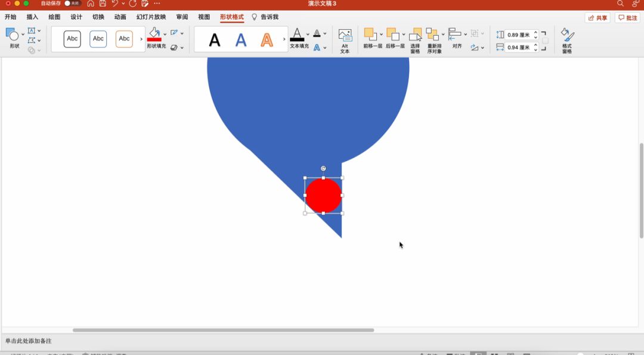Click the text effects blue A icon

click(x=317, y=47)
